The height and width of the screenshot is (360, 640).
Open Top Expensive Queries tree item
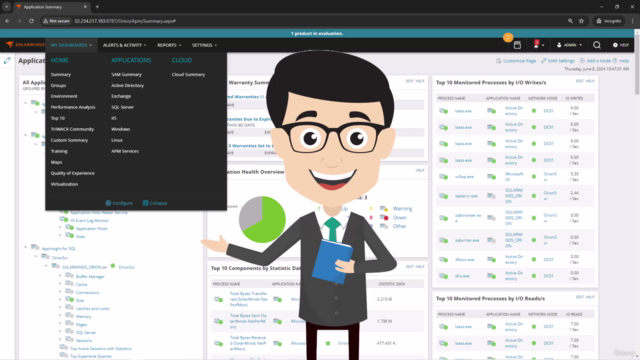(x=91, y=356)
